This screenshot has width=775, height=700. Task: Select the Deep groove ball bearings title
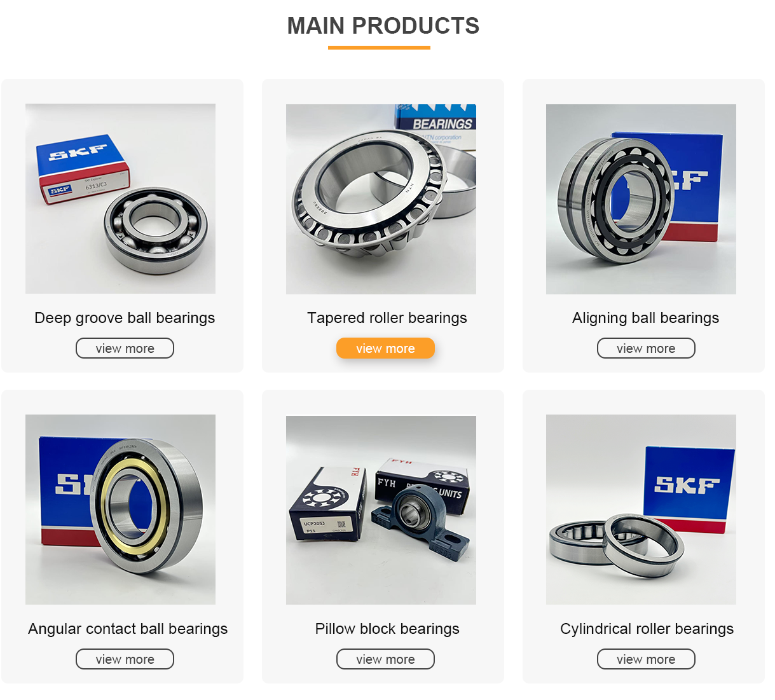point(125,318)
